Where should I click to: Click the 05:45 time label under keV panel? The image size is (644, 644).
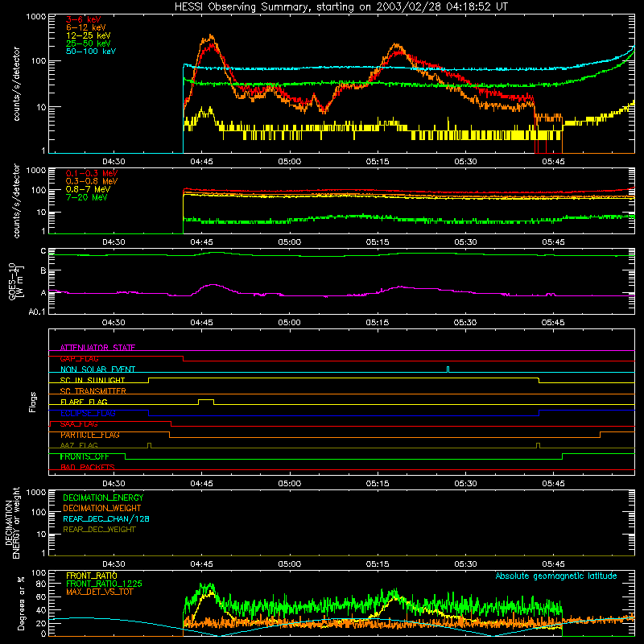(x=553, y=162)
